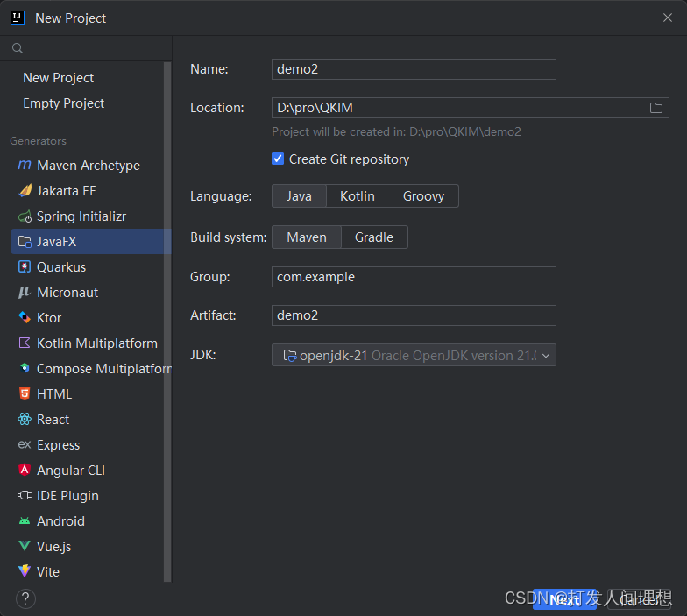The height and width of the screenshot is (616, 687).
Task: Click the Maven Archetype icon
Action: 25,165
